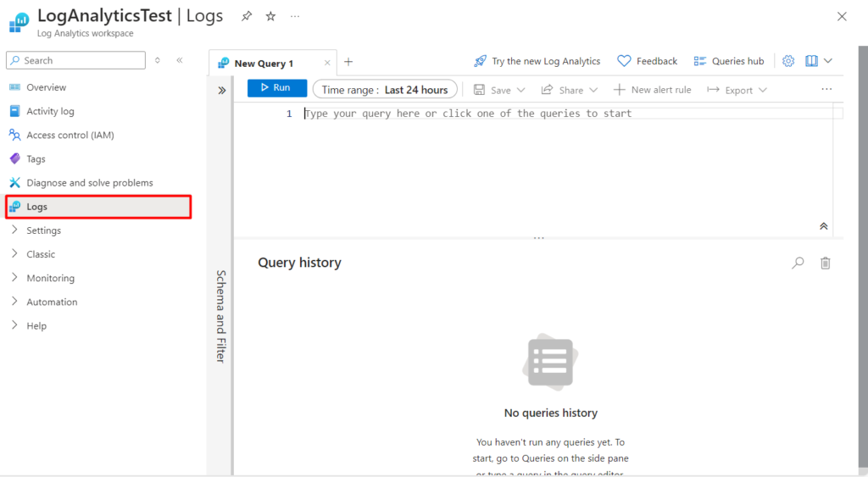Image resolution: width=868 pixels, height=477 pixels.
Task: Click into the query editor line 1
Action: [x=573, y=114]
